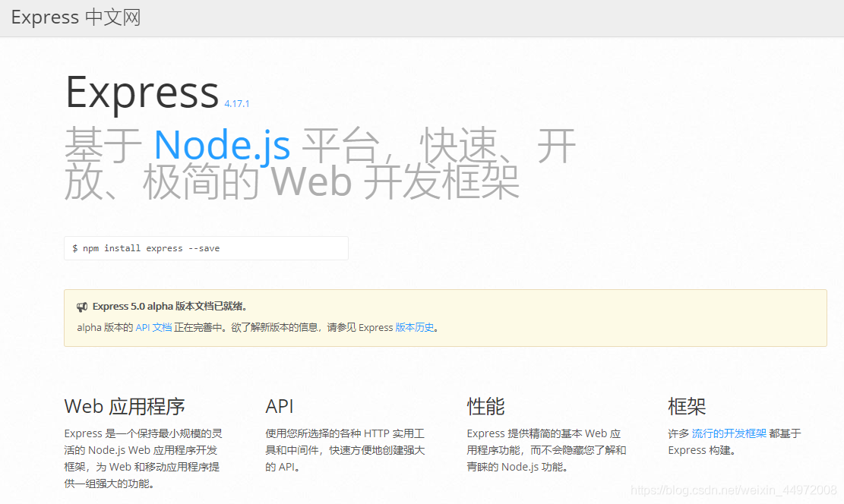Follow the 版本历史 link
Image resolution: width=844 pixels, height=504 pixels.
[x=416, y=327]
